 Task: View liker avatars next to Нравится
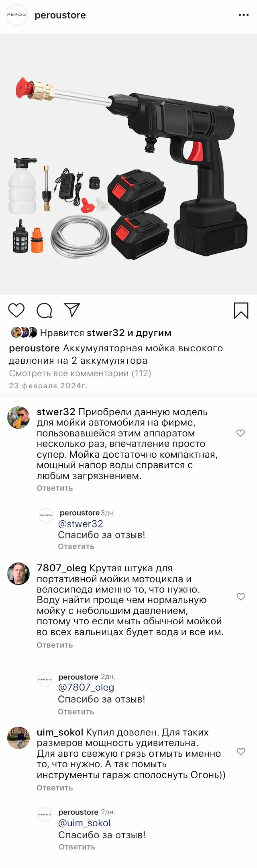pyautogui.click(x=24, y=332)
